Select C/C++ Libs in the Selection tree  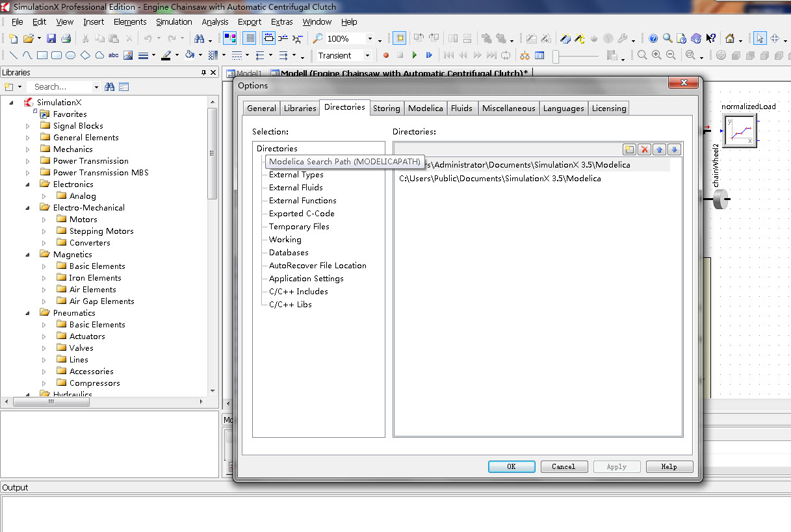coord(291,305)
